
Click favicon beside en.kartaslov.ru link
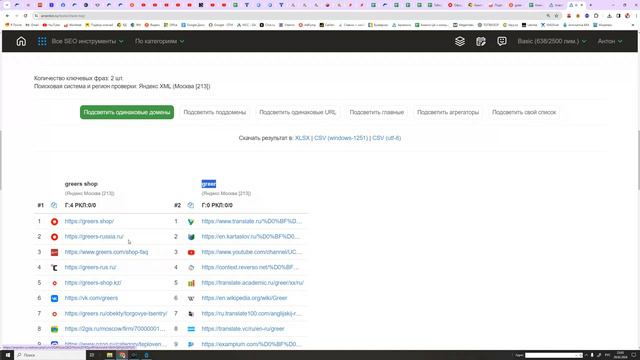click(x=191, y=237)
